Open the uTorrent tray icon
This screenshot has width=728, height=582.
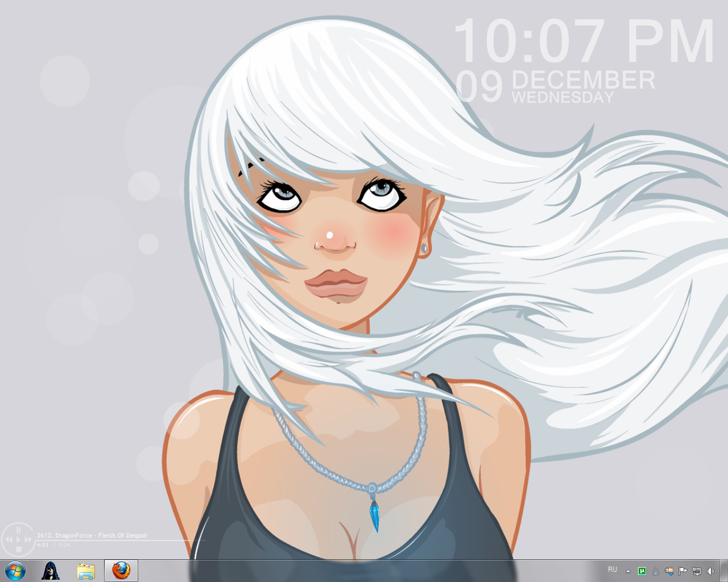[642, 571]
